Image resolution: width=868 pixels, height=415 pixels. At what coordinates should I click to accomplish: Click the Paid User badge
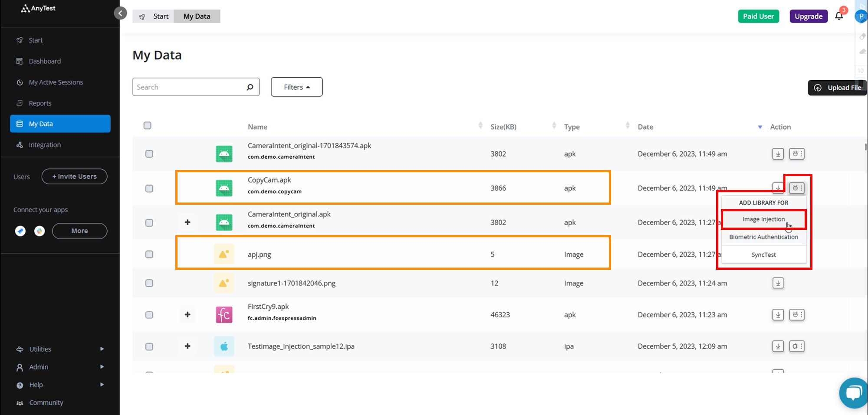pos(758,16)
